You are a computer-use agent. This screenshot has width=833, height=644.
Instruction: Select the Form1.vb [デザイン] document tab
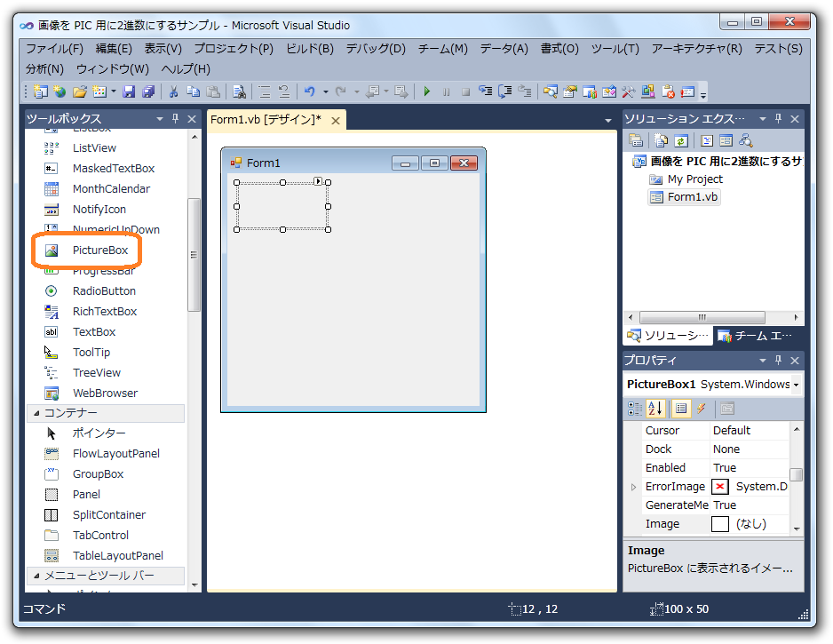coord(266,120)
